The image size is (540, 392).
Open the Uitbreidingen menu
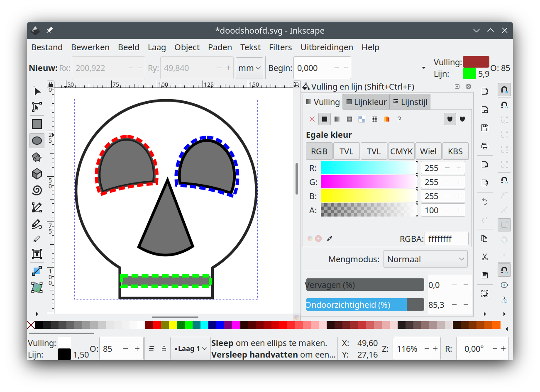327,47
